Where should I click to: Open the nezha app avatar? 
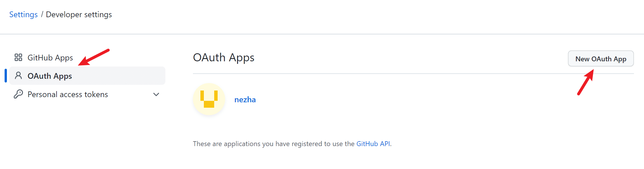pos(209,99)
